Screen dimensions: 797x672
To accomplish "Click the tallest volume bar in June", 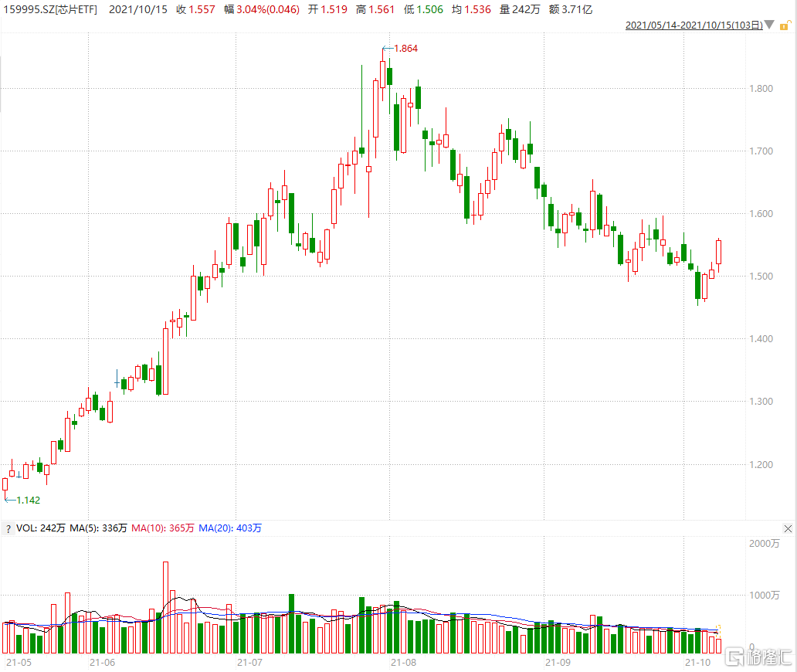I will [x=165, y=606].
